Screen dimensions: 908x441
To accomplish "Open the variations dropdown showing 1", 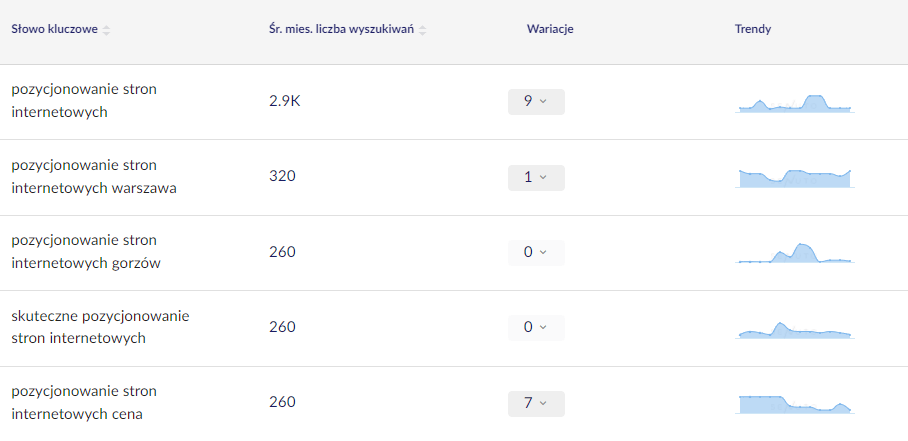I will [536, 178].
